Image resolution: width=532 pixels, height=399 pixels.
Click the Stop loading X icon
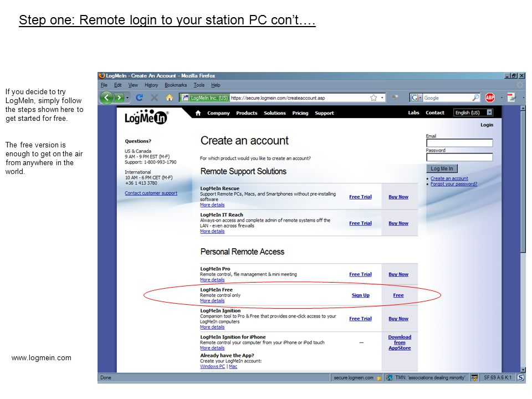[x=155, y=98]
